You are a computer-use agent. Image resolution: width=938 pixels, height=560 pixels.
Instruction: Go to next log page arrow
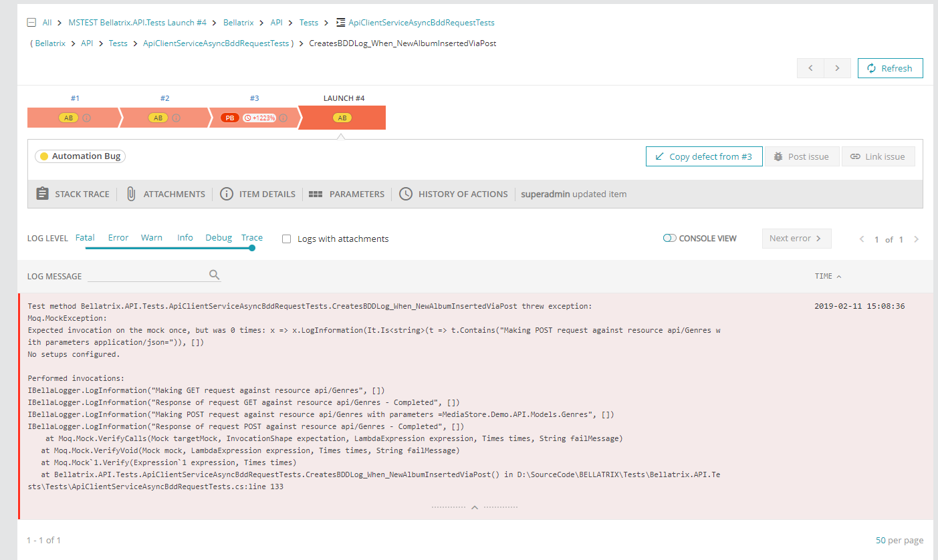(x=916, y=239)
